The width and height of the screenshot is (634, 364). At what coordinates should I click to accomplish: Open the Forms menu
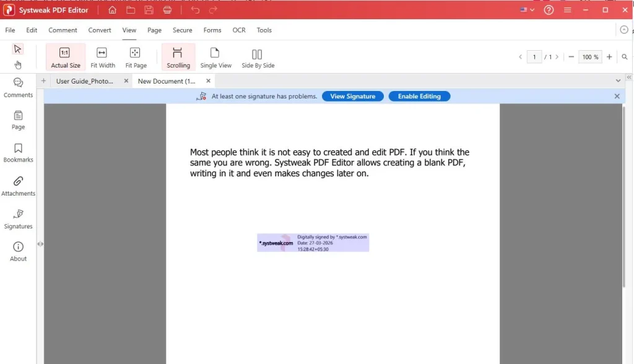pyautogui.click(x=212, y=30)
